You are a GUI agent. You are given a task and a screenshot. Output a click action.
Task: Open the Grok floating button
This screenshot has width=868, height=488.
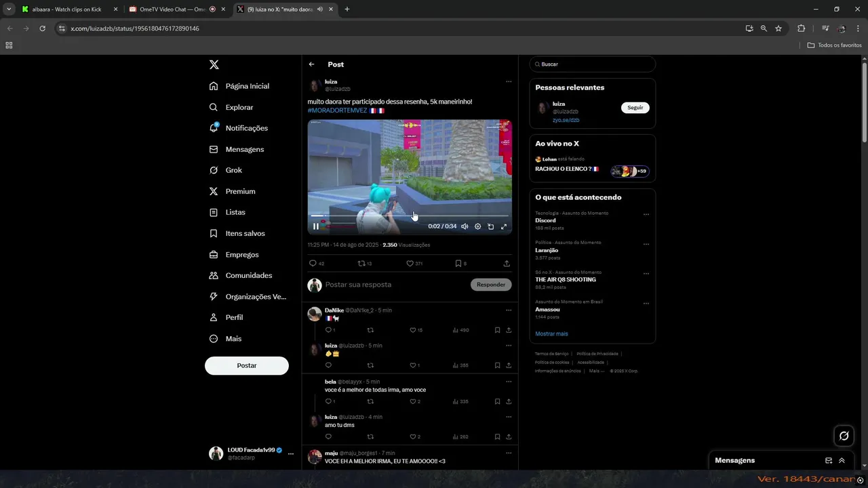click(844, 436)
